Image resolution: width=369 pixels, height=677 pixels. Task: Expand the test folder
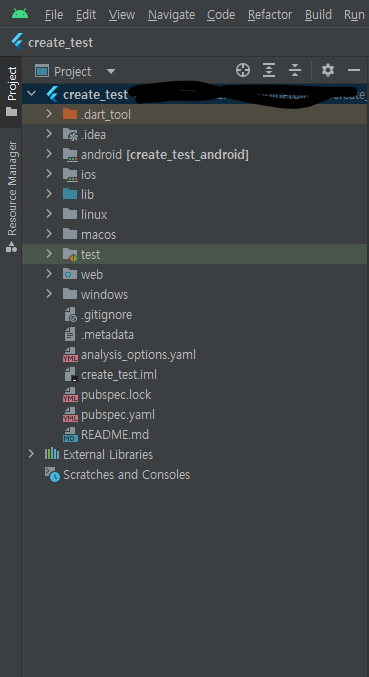coord(49,254)
